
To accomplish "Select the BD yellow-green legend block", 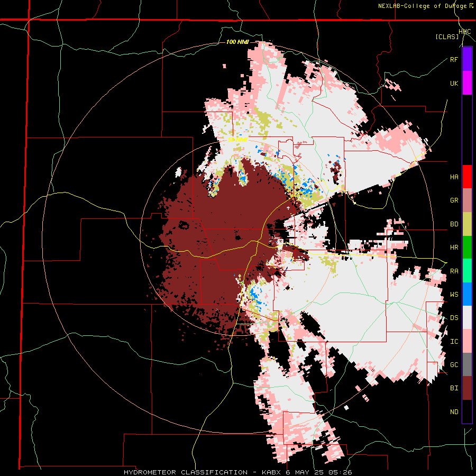I will tap(467, 224).
